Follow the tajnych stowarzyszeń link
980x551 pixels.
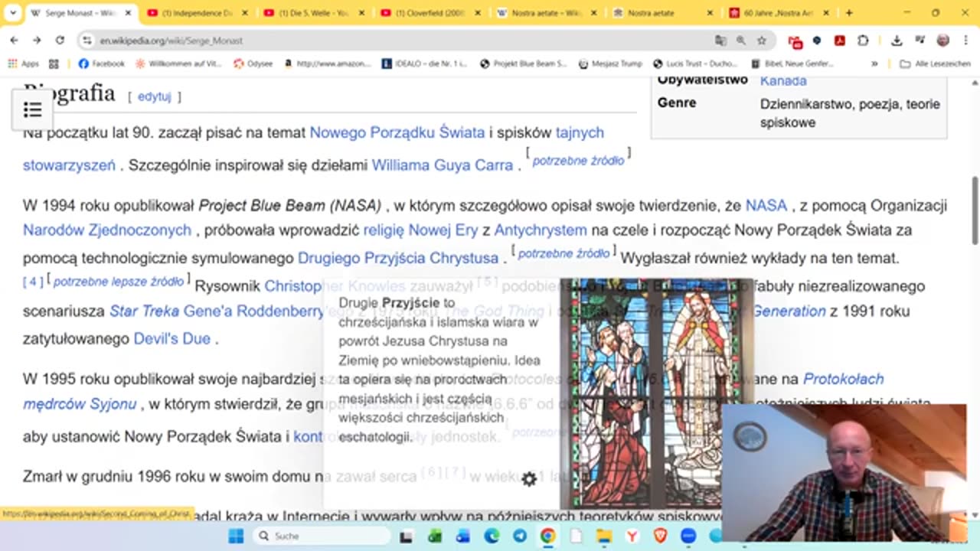(69, 165)
